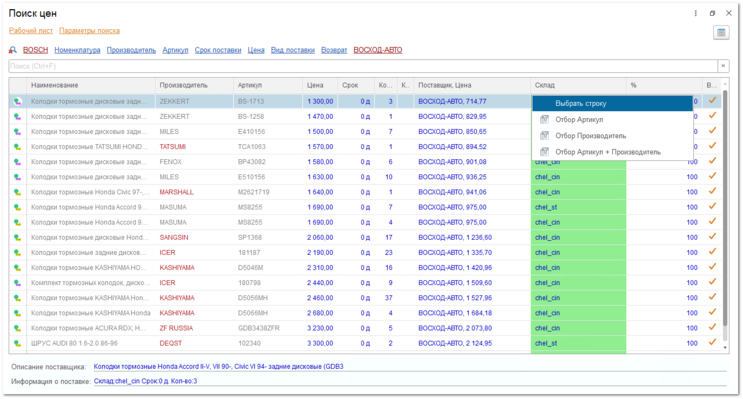The width and height of the screenshot is (743, 399).
Task: Choose Отбор Производитель menu entry
Action: 612,136
